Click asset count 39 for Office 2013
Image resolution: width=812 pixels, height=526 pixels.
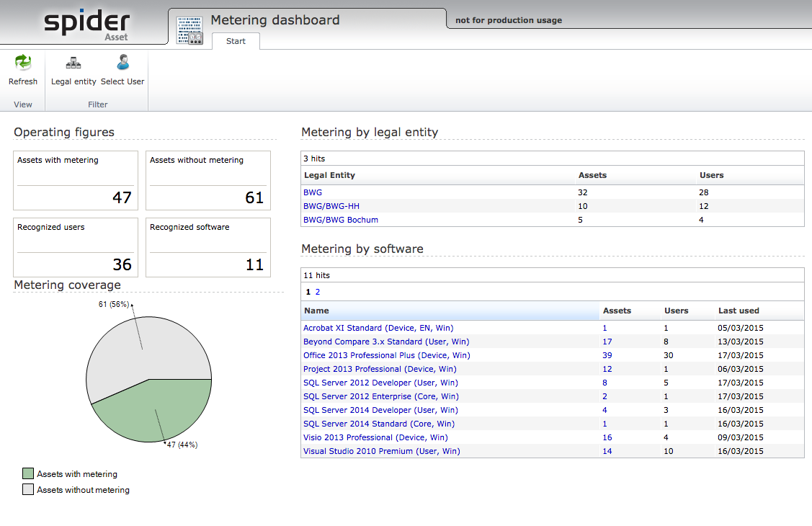(x=607, y=355)
